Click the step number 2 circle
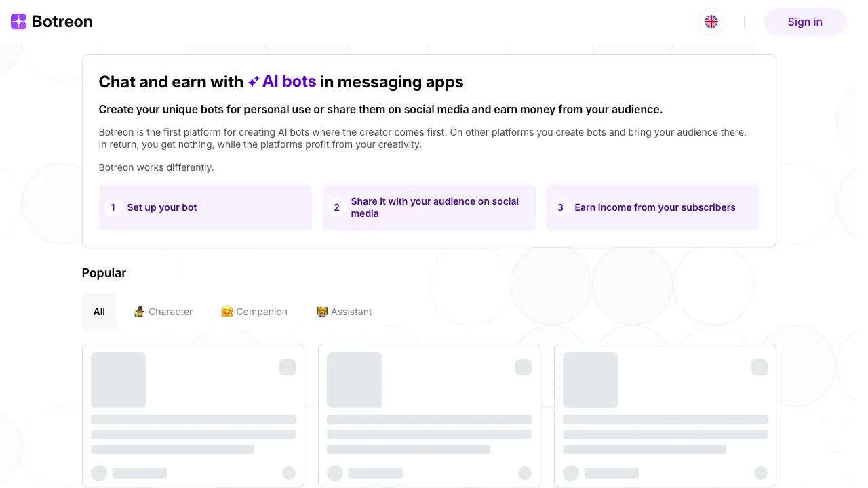The height and width of the screenshot is (488, 868). (337, 207)
